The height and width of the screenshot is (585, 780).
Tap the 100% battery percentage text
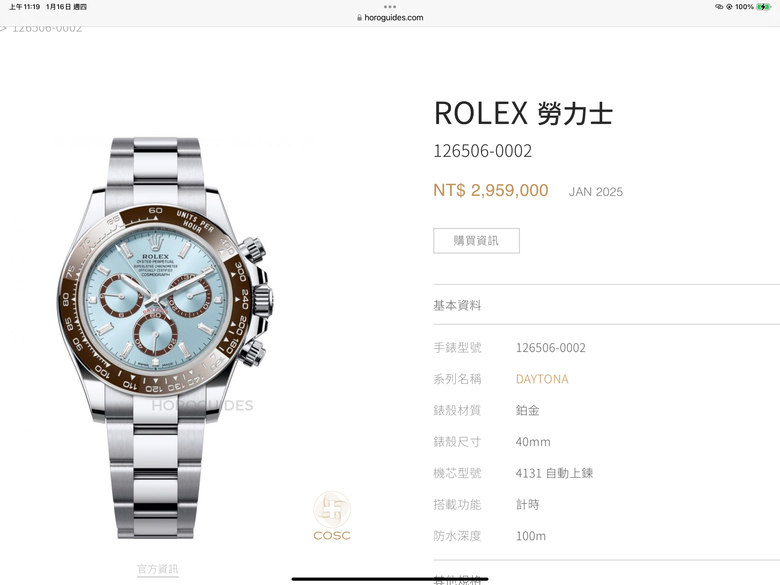(744, 6)
